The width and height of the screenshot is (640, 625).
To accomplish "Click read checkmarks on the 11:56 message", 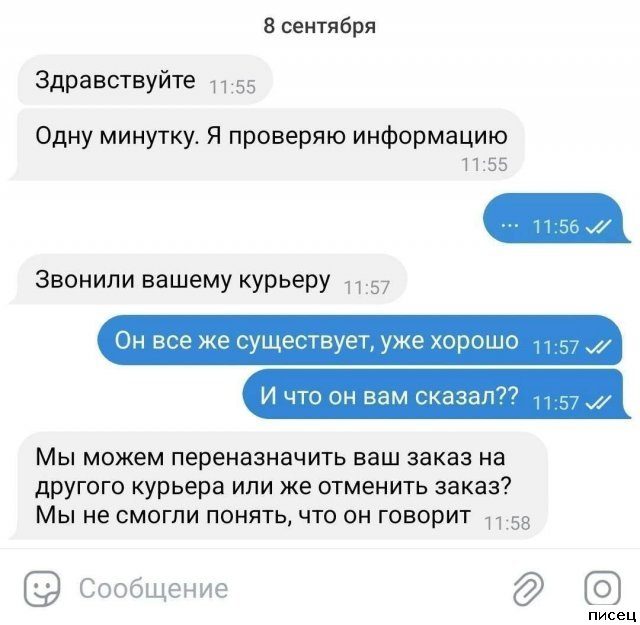I will pyautogui.click(x=598, y=226).
